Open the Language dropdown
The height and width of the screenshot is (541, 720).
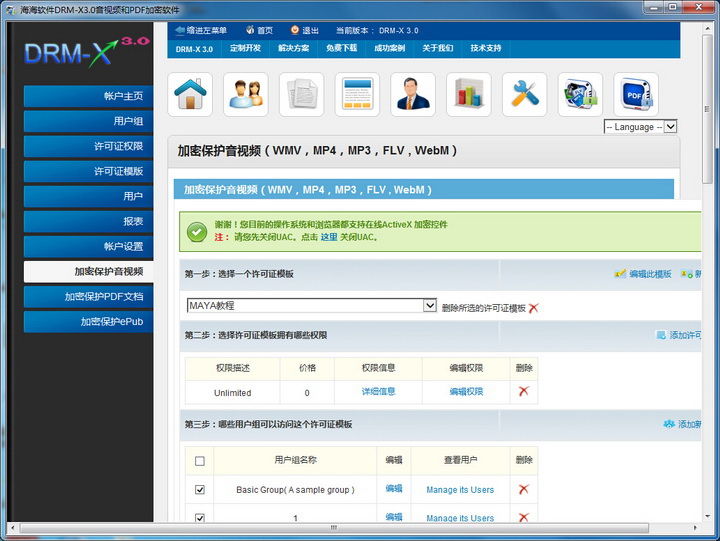coord(640,126)
